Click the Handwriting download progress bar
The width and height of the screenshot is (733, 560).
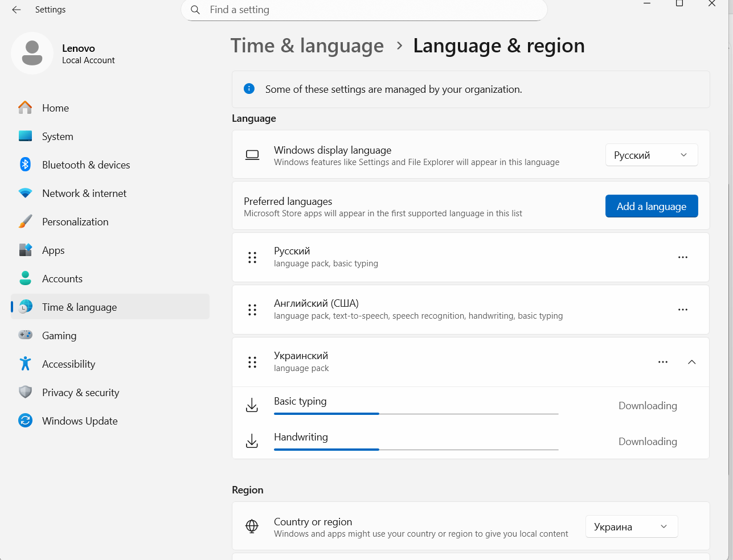click(416, 450)
